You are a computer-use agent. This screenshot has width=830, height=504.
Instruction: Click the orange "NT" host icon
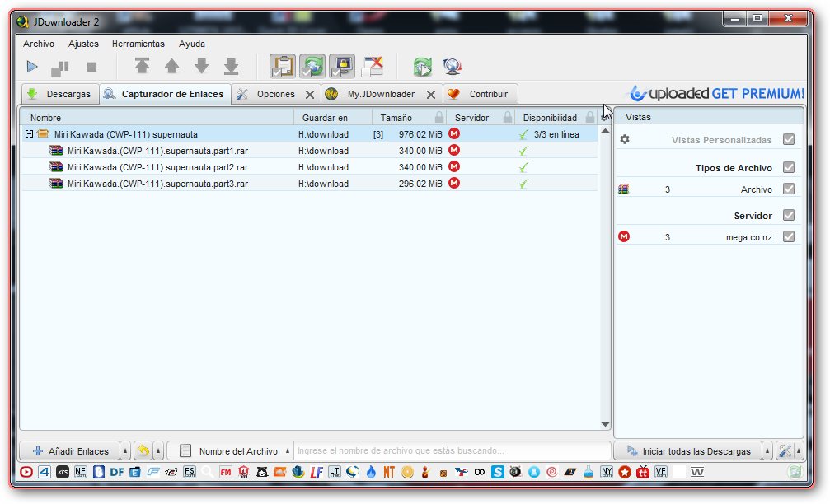coord(389,472)
